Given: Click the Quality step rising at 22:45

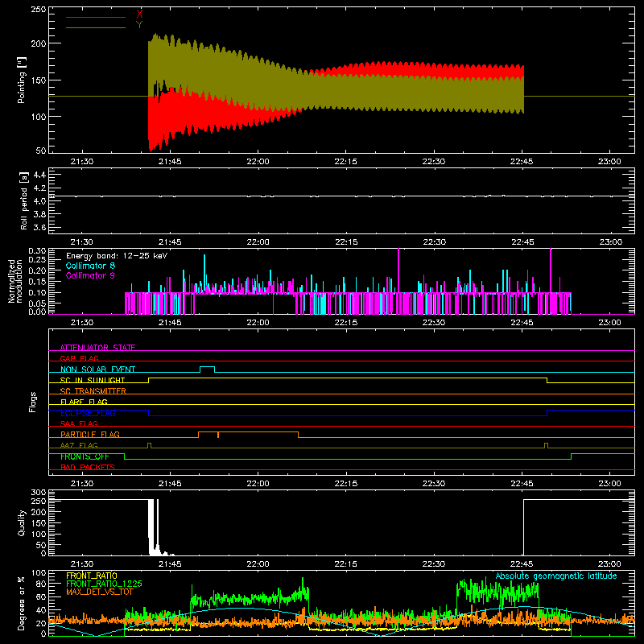Looking at the screenshot, I should (x=524, y=527).
